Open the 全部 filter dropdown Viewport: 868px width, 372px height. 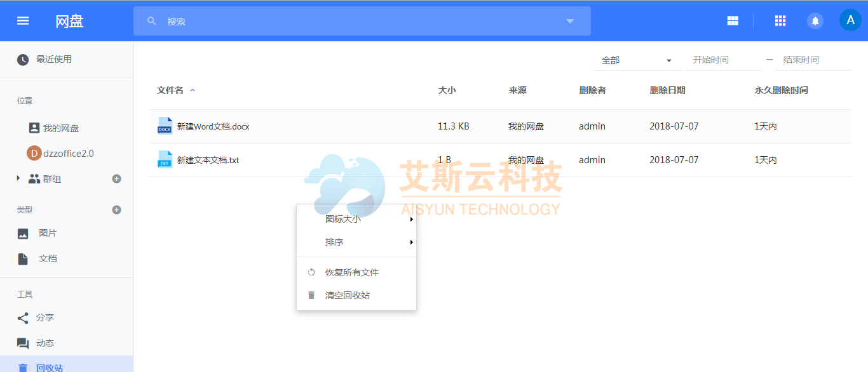pos(637,60)
